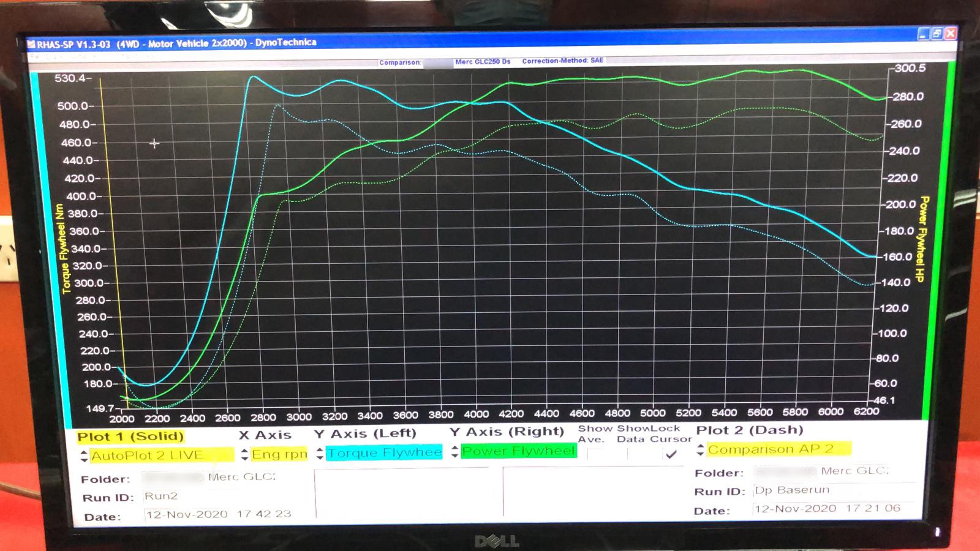Screen dimensions: 980x551
Task: Click the 4000 rpm tick label
Action: [x=476, y=414]
